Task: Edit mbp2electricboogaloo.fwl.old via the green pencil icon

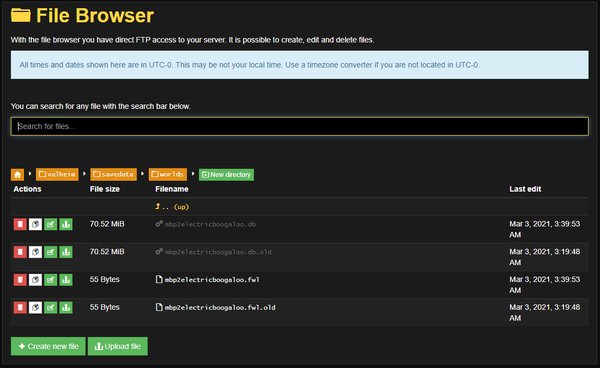Action: tap(51, 308)
